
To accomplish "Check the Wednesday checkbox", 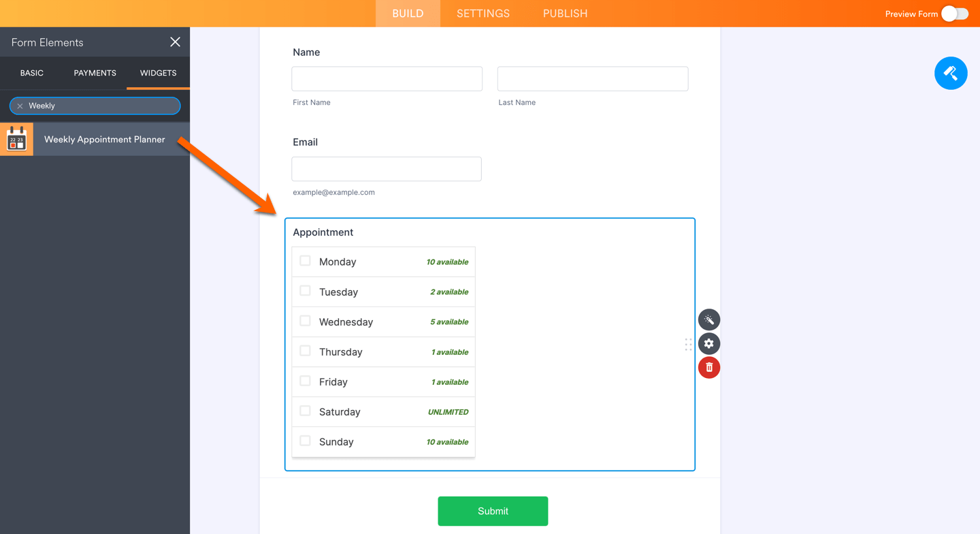I will [305, 321].
